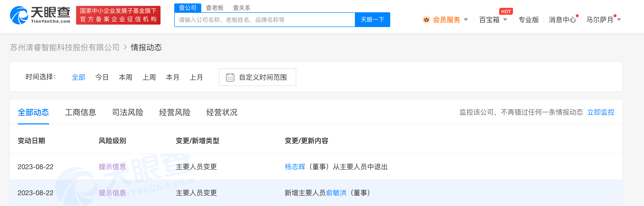Switch to the 查关系 search tab

pos(241,8)
